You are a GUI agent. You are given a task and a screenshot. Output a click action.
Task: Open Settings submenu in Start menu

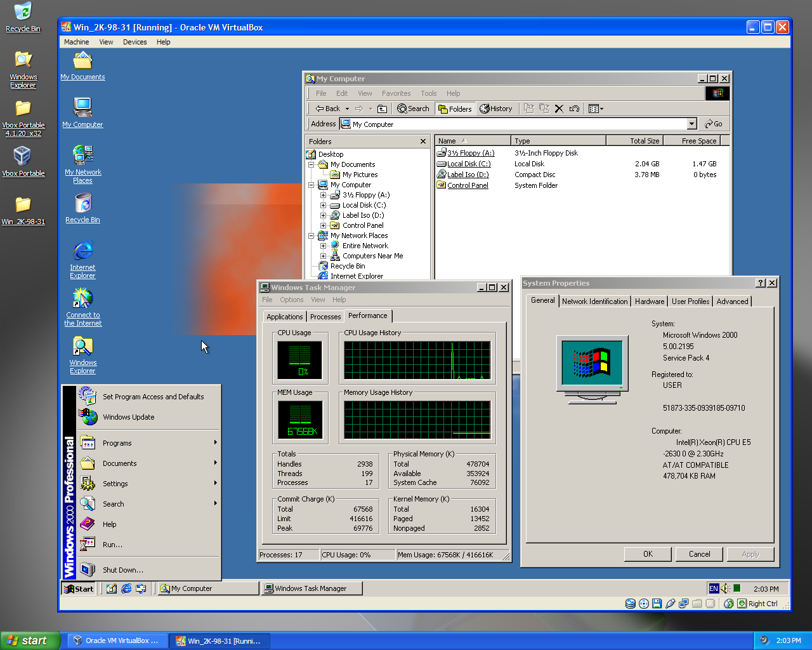[x=149, y=484]
